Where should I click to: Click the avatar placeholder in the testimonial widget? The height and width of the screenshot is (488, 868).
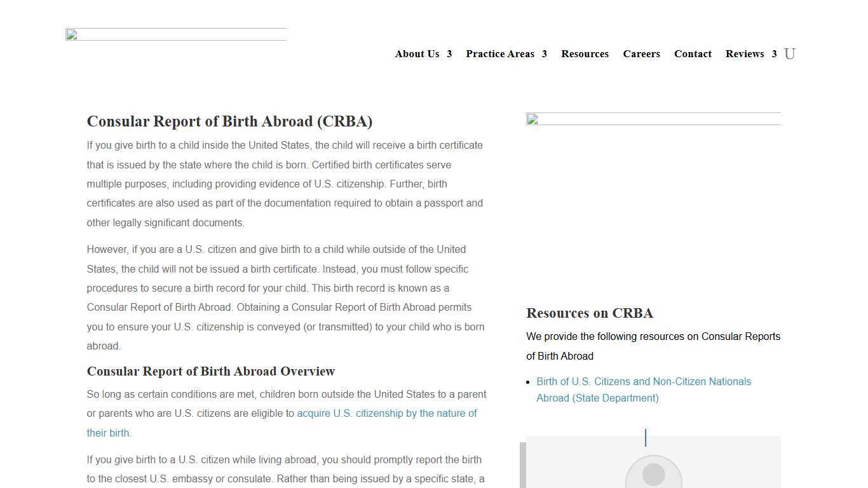[x=654, y=475]
